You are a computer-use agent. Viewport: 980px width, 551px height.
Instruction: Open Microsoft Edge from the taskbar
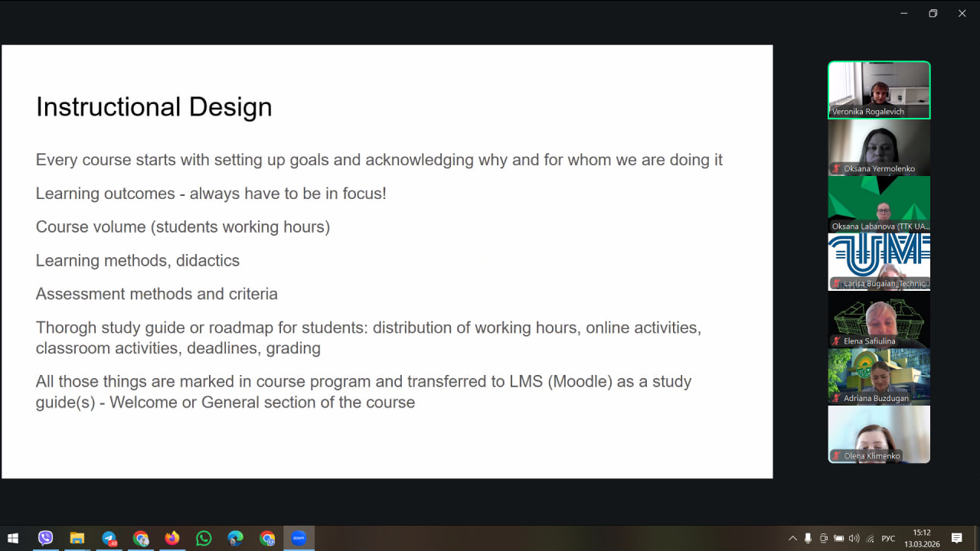click(x=235, y=538)
